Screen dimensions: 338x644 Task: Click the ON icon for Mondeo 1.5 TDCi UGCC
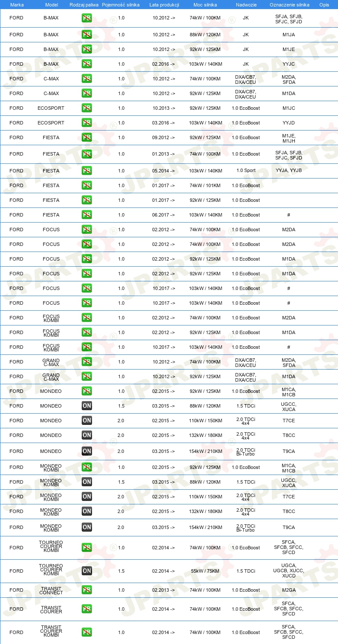click(x=86, y=406)
